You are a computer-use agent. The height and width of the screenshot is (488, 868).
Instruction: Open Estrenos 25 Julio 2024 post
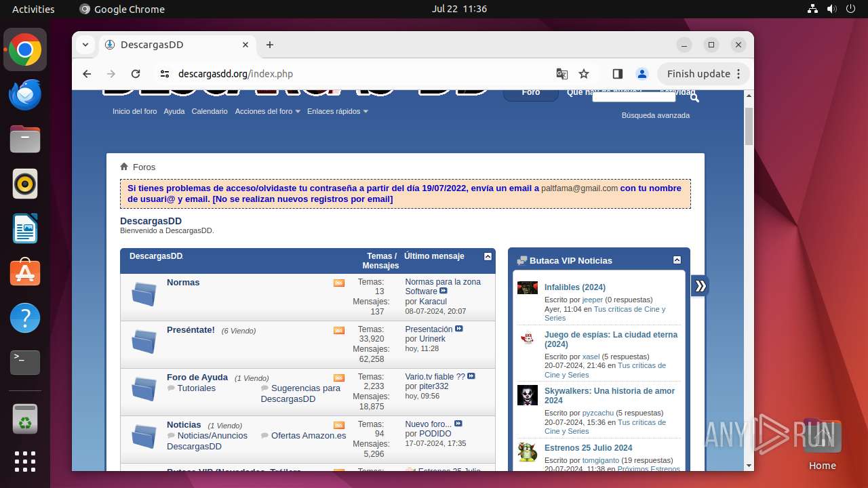coord(589,448)
